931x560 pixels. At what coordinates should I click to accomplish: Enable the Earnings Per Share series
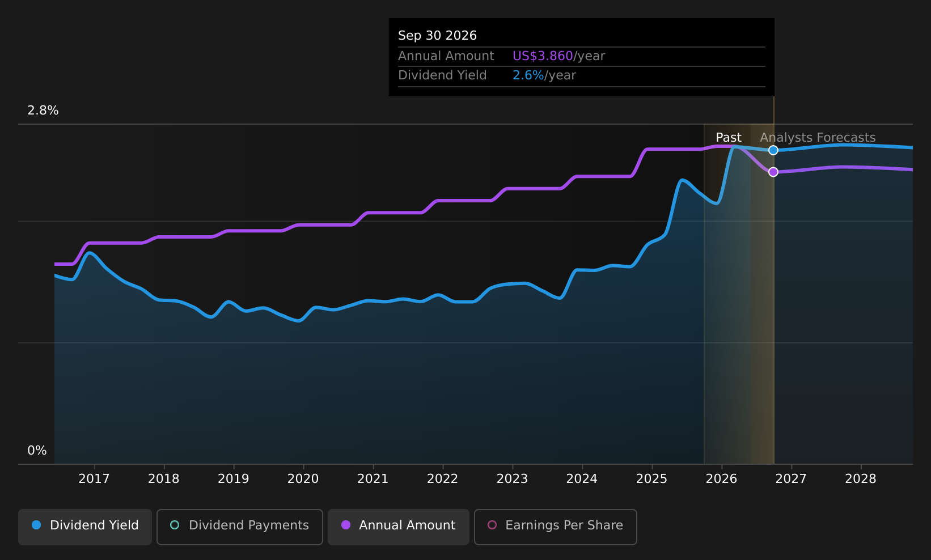[556, 527]
